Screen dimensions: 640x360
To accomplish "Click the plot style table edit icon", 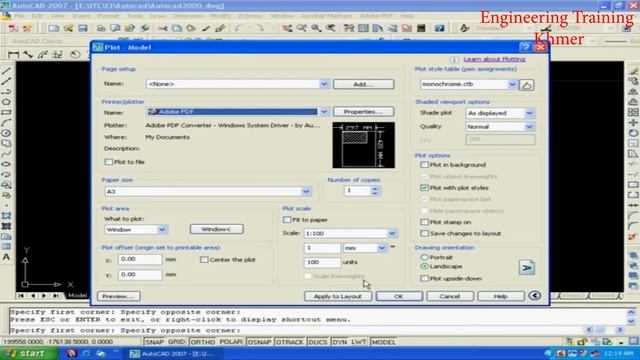I will [527, 85].
